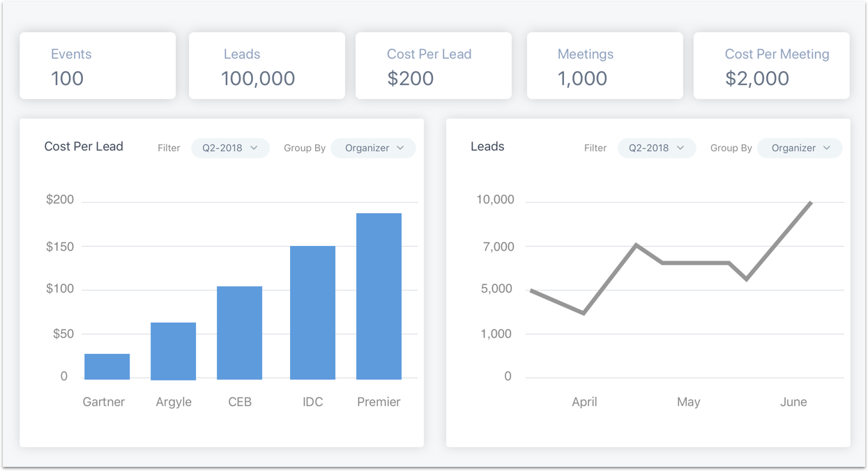
Task: Click the 1,000 y-axis label in Leads chart
Action: pyautogui.click(x=497, y=334)
